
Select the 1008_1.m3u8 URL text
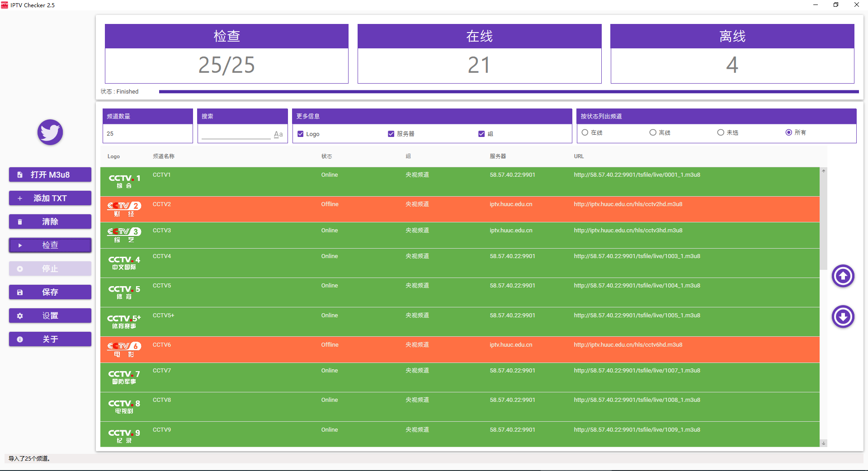[x=637, y=400]
